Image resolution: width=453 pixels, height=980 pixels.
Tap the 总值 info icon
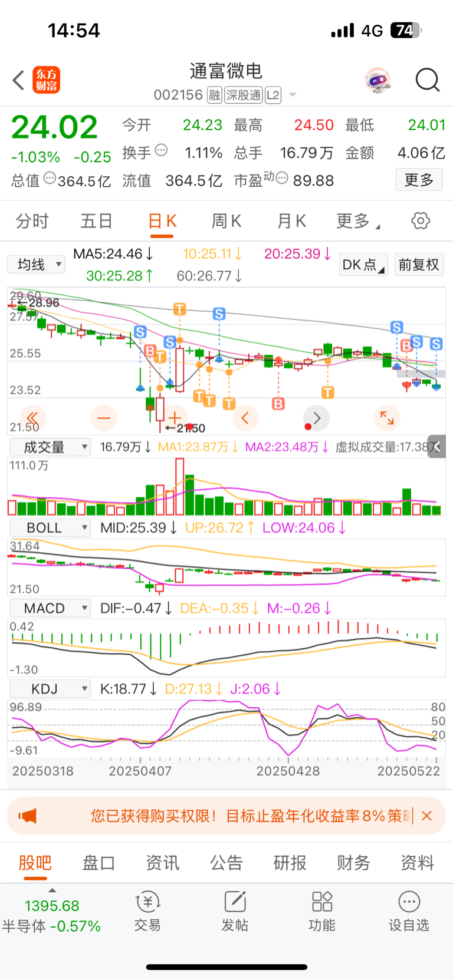click(50, 177)
